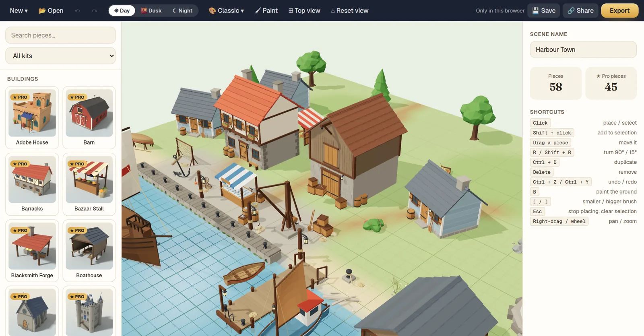Reset view with the home icon
The width and height of the screenshot is (644, 336).
coord(349,10)
